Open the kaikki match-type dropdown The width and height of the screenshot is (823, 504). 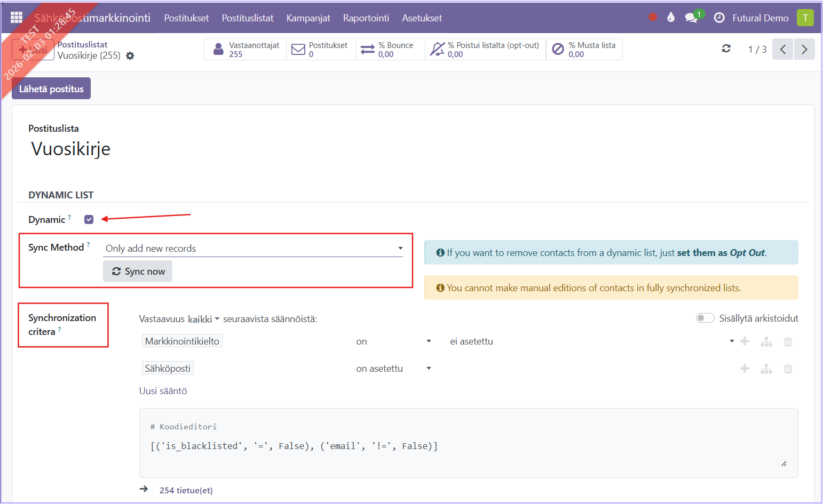coord(203,319)
